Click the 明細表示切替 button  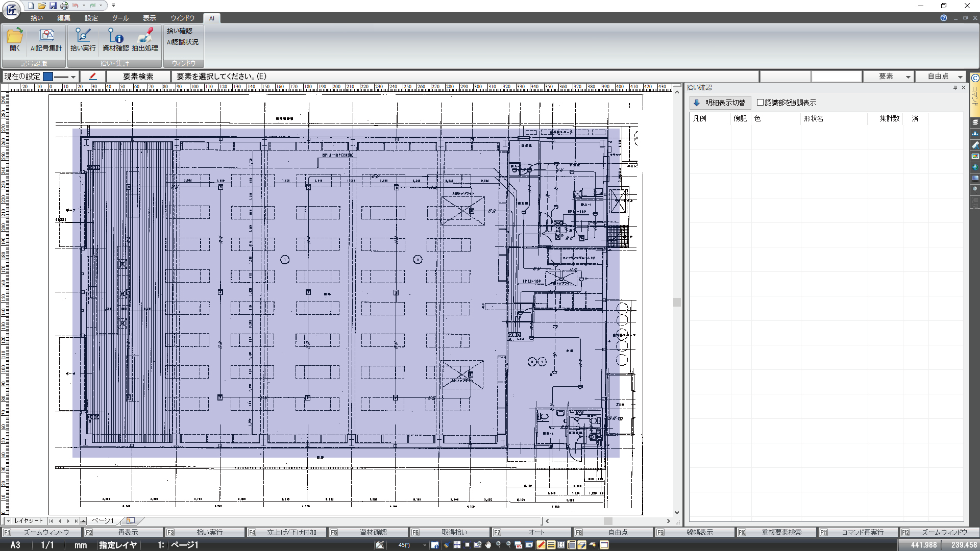click(x=720, y=103)
